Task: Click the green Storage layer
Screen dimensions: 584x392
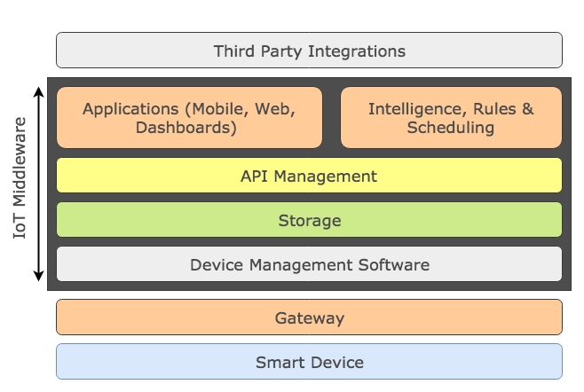Action: pos(309,220)
